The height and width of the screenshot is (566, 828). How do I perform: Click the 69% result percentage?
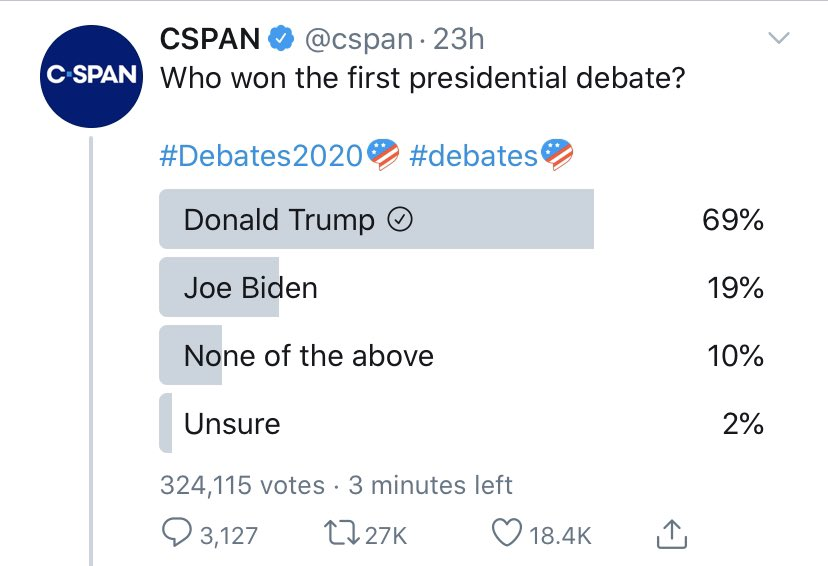pos(733,220)
